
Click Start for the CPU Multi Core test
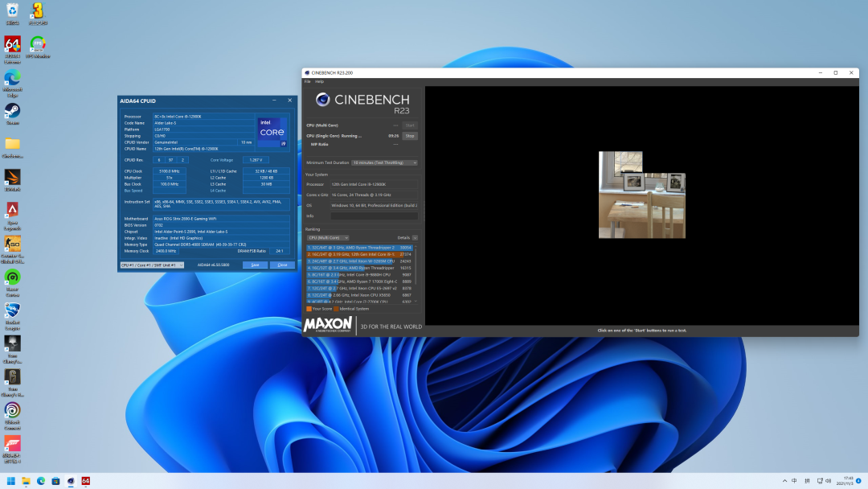click(410, 125)
